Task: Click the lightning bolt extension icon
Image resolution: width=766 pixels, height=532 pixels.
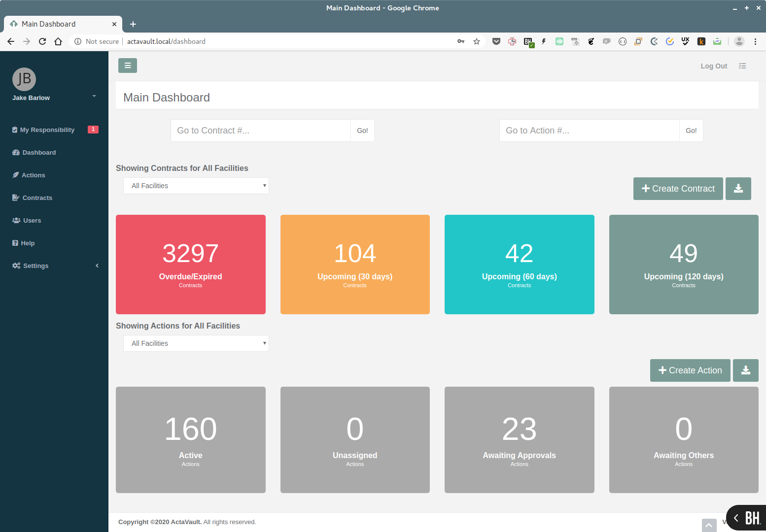Action: (x=544, y=41)
